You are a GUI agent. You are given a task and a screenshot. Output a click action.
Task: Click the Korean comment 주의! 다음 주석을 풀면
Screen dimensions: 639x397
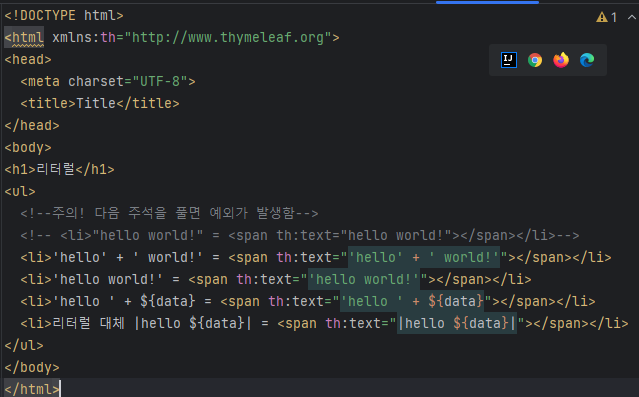pos(170,213)
